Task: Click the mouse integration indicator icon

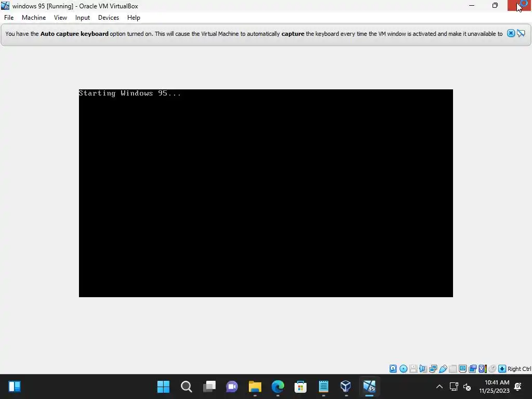Action: click(x=493, y=369)
